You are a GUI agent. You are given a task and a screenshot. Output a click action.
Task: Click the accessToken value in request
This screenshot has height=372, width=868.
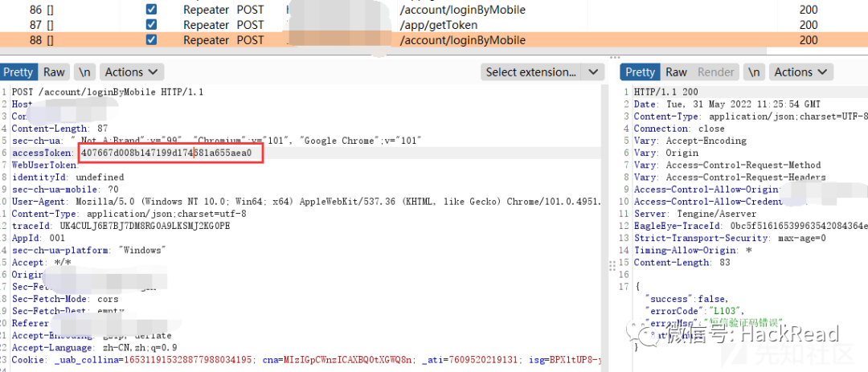pos(166,153)
